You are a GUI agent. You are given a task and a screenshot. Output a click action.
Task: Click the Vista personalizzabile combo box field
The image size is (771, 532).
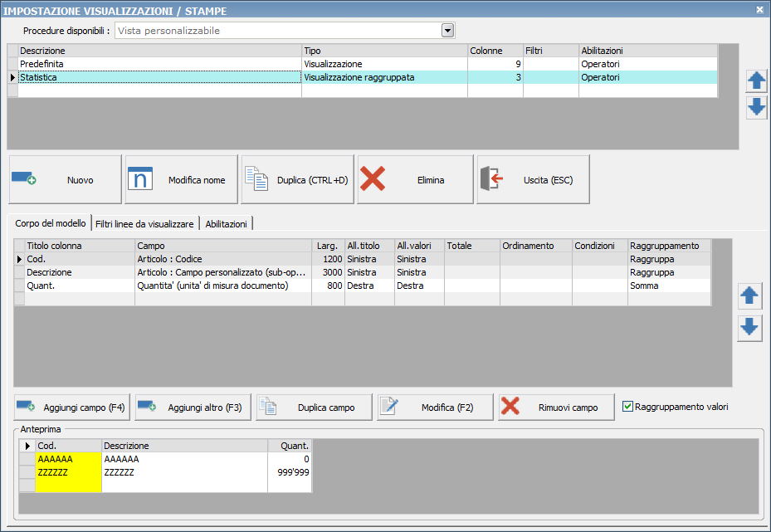278,31
